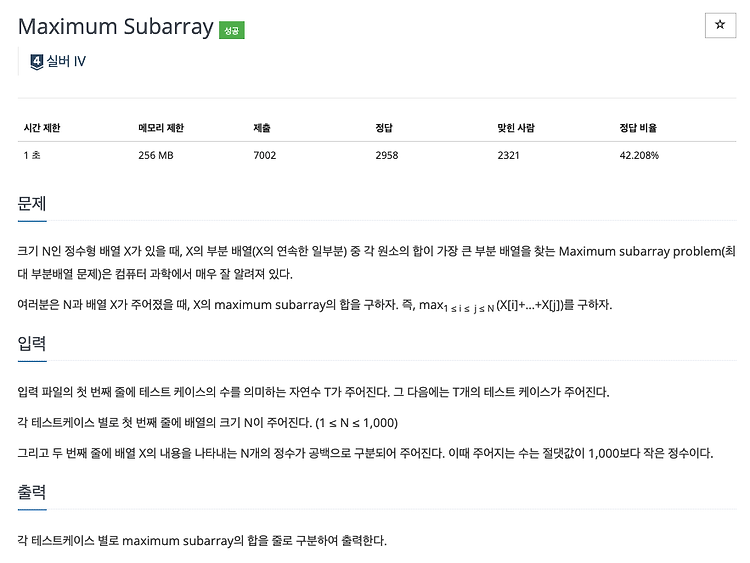This screenshot has width=750, height=563.
Task: Click the 7002 submission count
Action: [x=265, y=155]
